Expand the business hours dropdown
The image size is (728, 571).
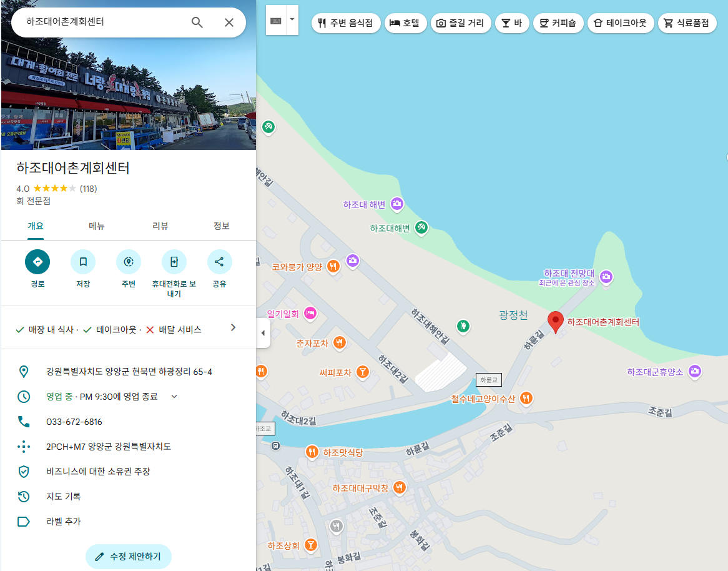point(174,396)
